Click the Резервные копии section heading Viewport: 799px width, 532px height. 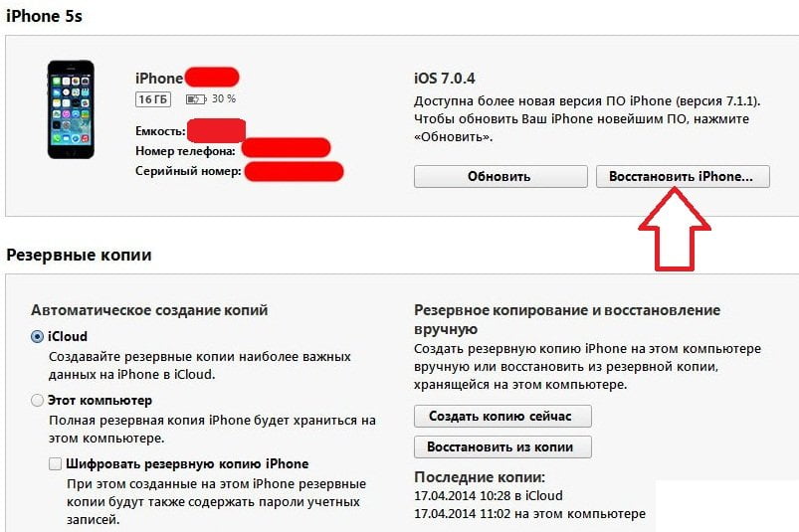coord(79,255)
